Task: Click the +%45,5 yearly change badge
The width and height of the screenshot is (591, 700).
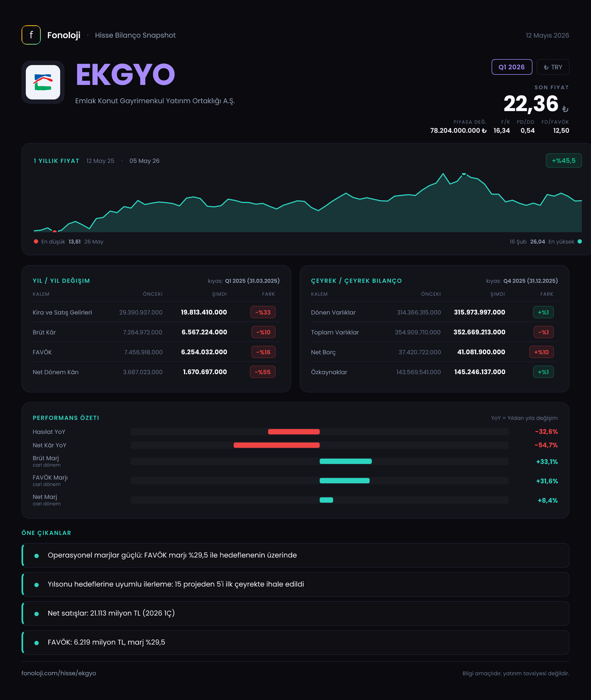Action: pos(564,160)
